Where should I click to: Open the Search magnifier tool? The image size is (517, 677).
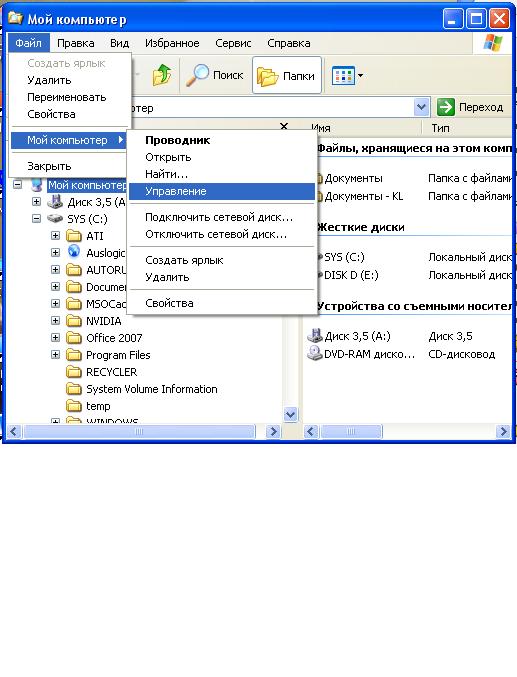pyautogui.click(x=197, y=76)
